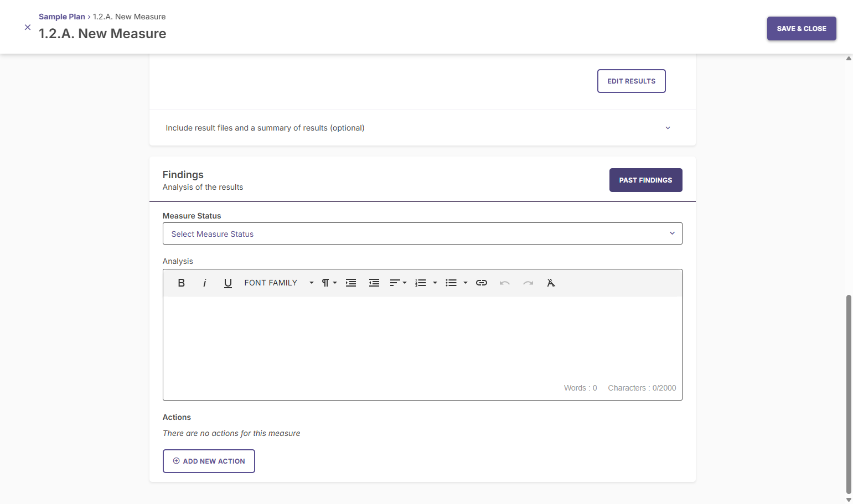Image resolution: width=853 pixels, height=504 pixels.
Task: Click 'There are no actions for this measure'
Action: click(x=231, y=433)
